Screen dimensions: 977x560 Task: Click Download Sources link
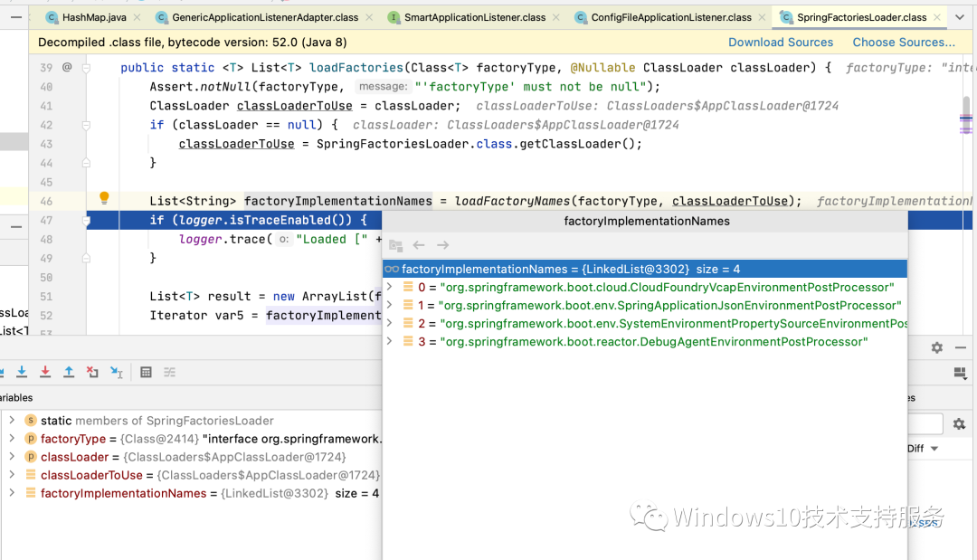tap(780, 43)
